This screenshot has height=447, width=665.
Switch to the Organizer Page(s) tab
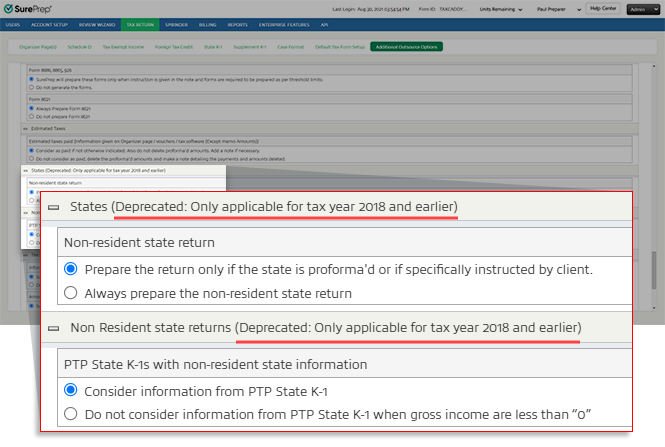[x=38, y=47]
